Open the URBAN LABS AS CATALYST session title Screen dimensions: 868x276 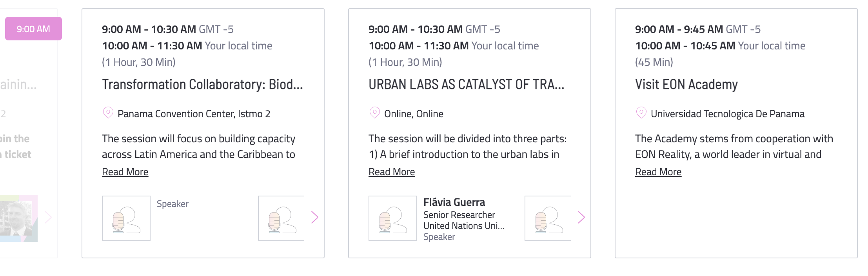(x=467, y=84)
